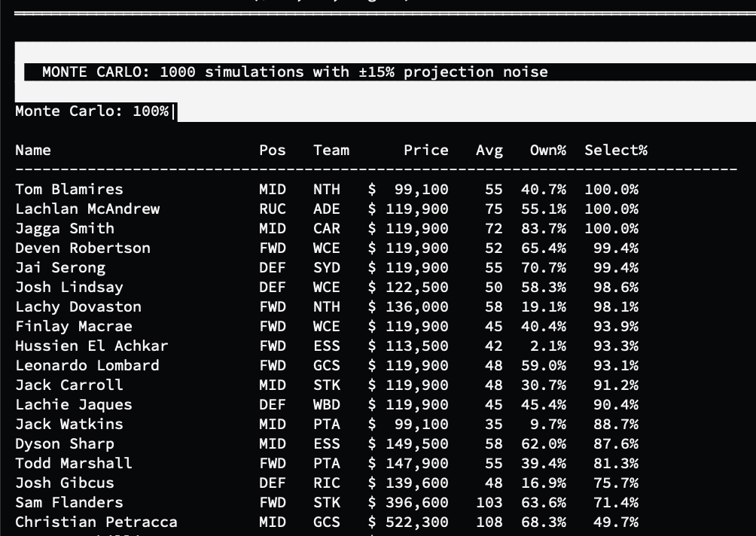Click the Team column header
756x536 pixels.
(331, 151)
